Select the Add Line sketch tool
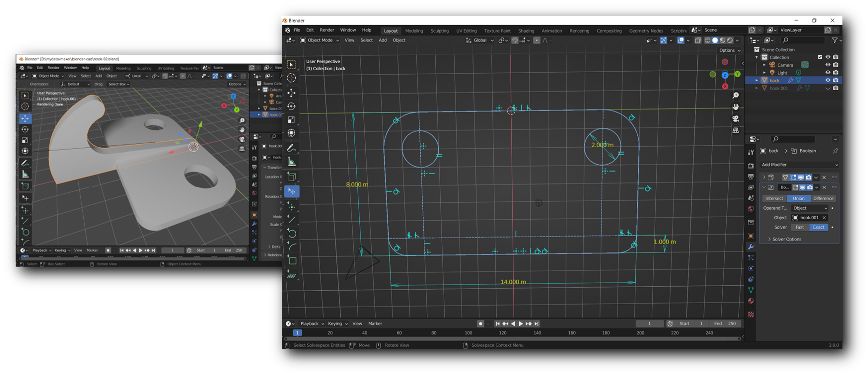 [x=291, y=220]
